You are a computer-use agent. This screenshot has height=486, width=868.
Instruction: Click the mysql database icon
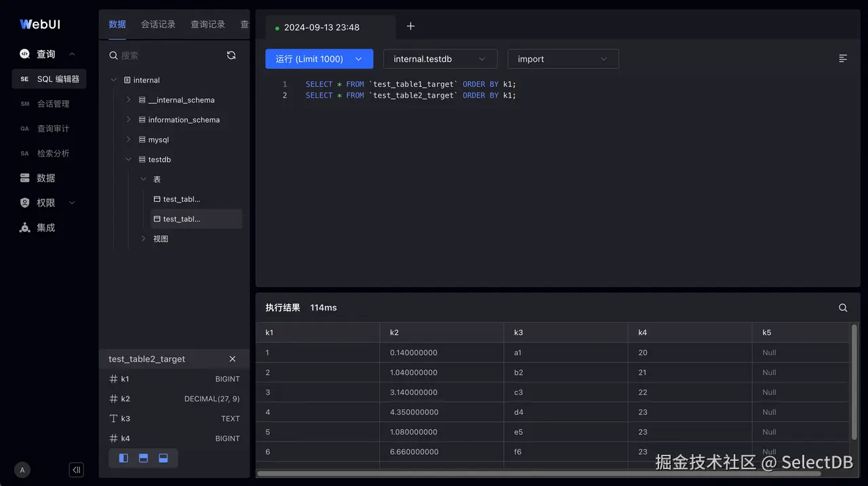(142, 140)
